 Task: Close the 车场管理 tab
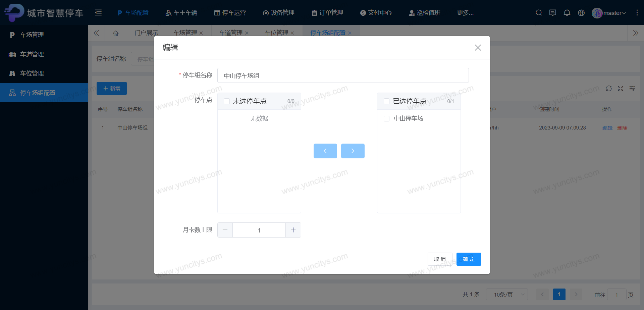point(201,33)
